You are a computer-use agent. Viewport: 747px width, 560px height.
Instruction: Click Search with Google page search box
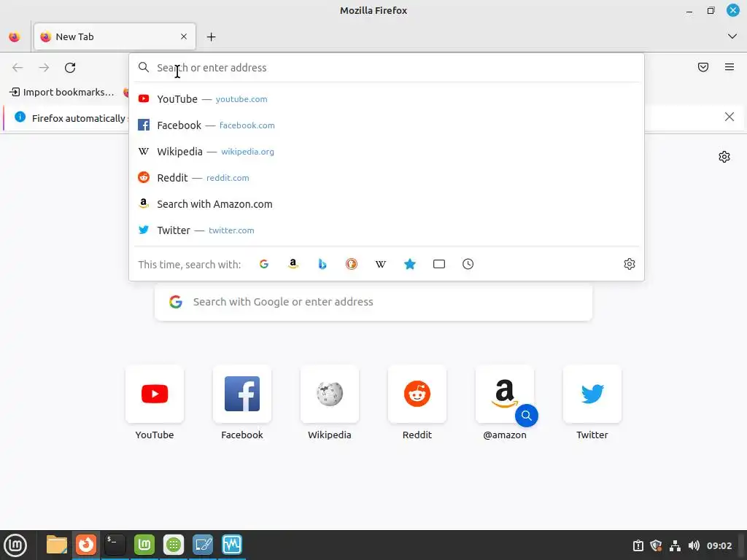click(x=373, y=302)
